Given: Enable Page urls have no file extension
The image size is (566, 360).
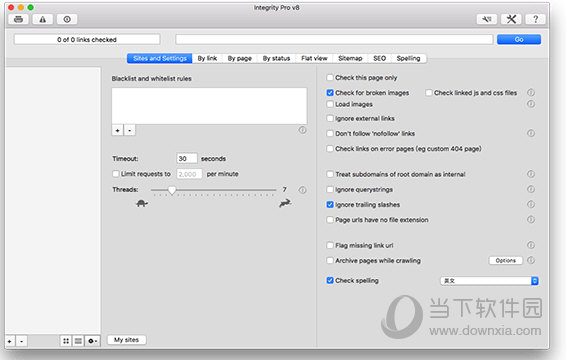Looking at the screenshot, I should pos(330,220).
